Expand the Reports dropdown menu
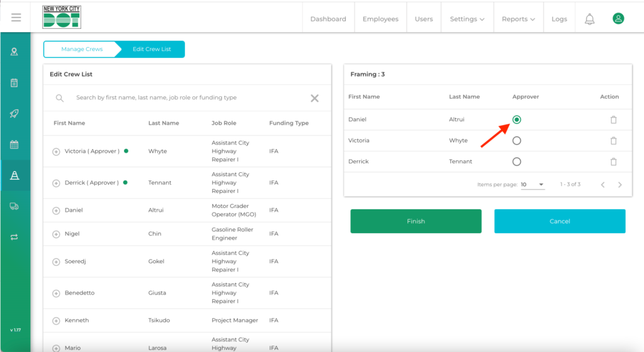 tap(518, 19)
